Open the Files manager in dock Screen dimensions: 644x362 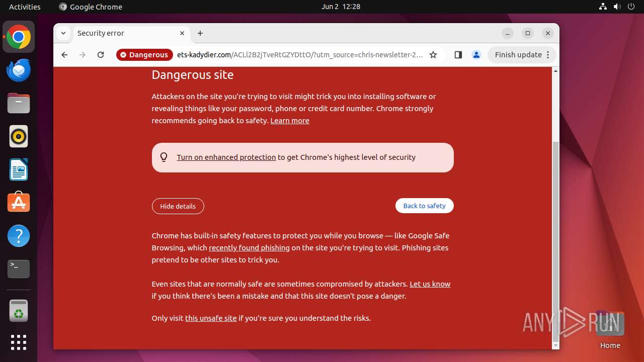[19, 104]
